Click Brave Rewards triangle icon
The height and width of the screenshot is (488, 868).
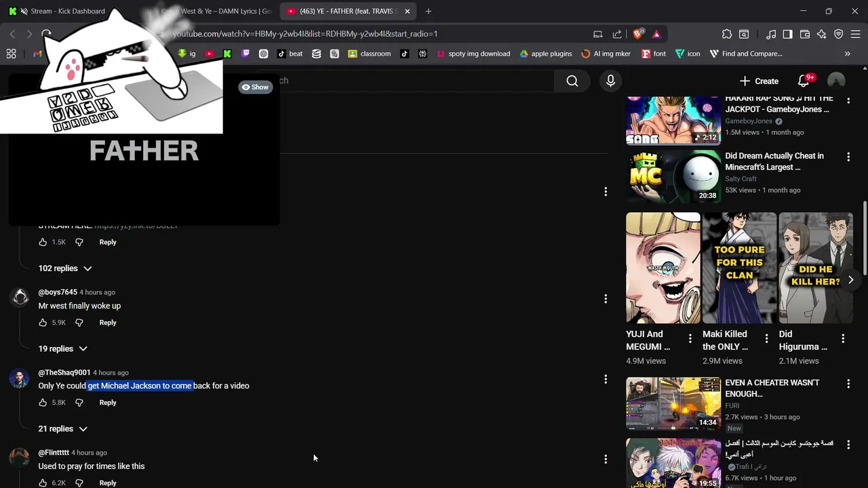pos(656,34)
